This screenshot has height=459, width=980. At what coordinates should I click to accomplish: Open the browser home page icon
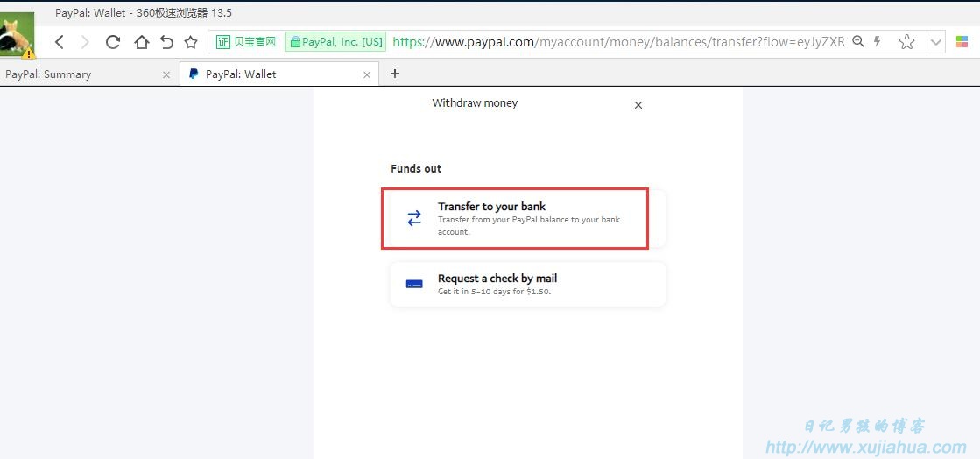pyautogui.click(x=142, y=42)
